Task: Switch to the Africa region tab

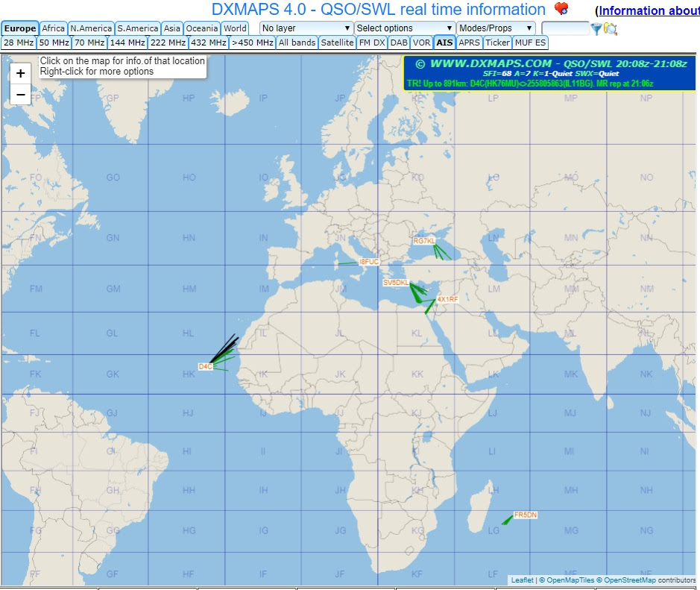Action: 54,28
